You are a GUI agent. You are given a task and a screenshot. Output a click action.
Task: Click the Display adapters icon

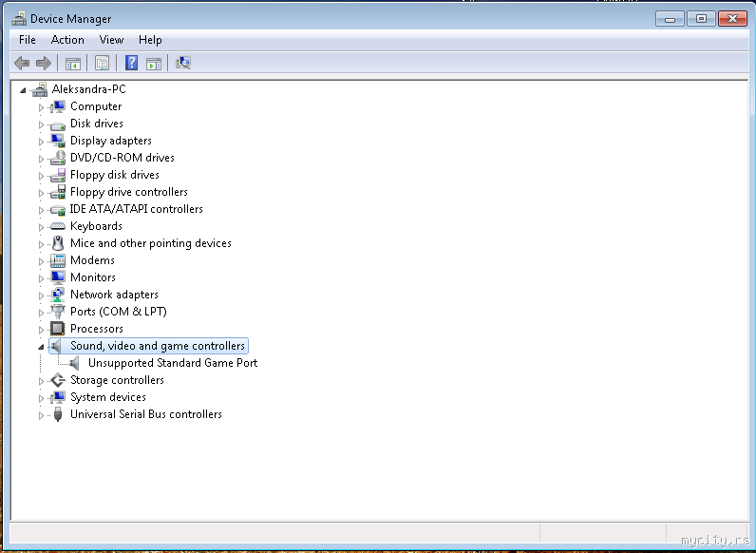point(58,141)
